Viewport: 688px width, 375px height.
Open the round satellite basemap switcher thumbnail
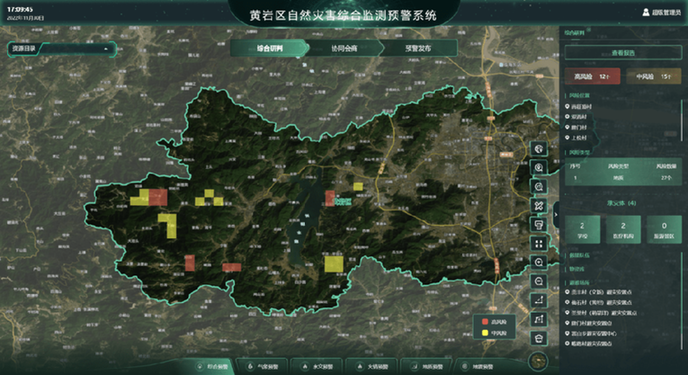coord(538,361)
